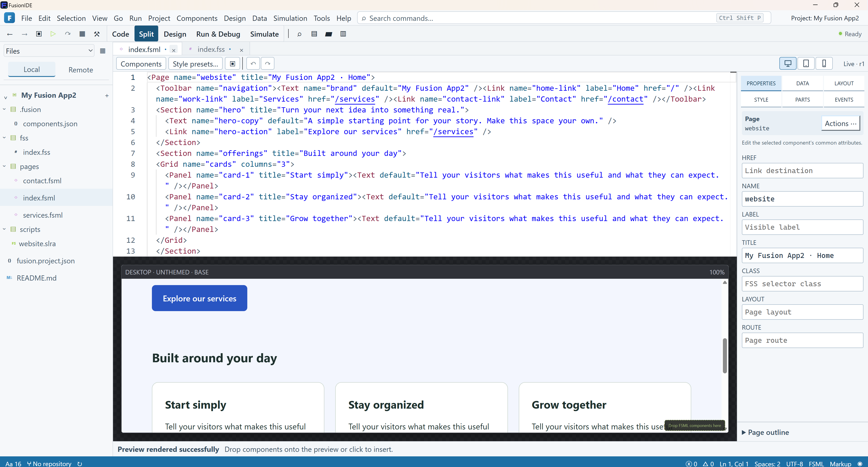
Task: Click the forward arrow in the toolbar
Action: 24,34
